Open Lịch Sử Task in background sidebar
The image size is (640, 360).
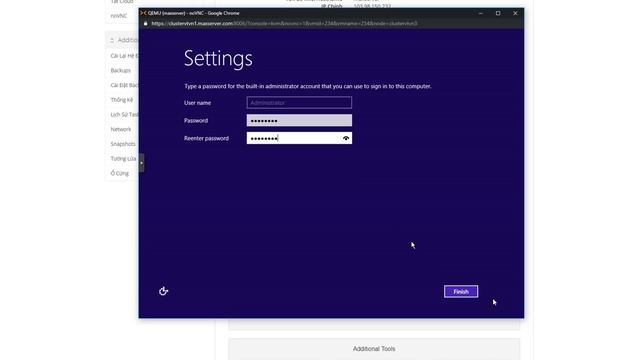[124, 115]
